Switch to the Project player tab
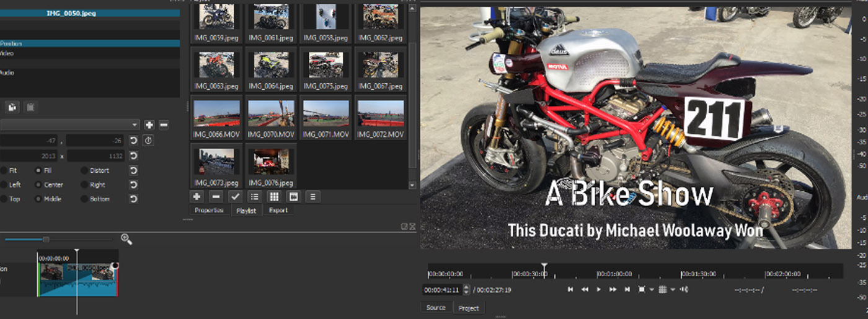This screenshot has height=319, width=868. [469, 308]
